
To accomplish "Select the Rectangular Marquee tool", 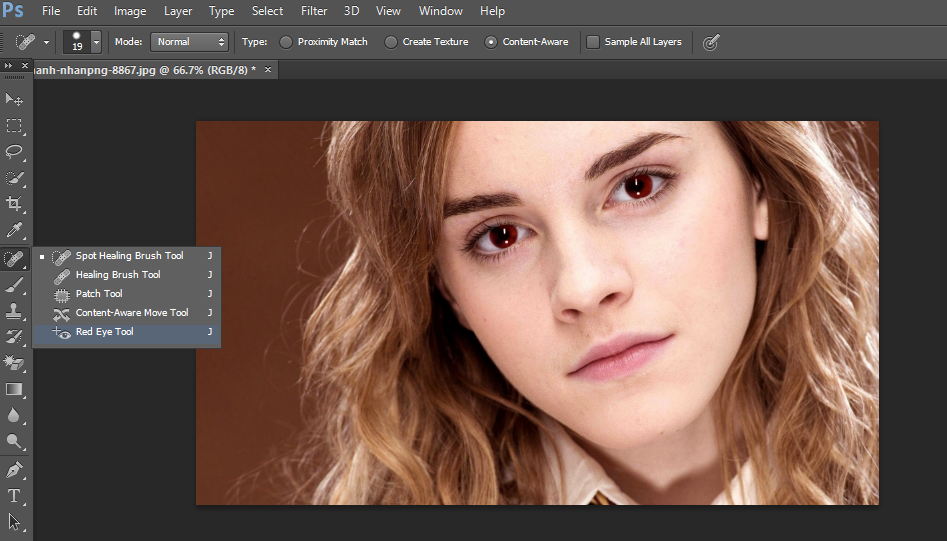I will coord(14,126).
